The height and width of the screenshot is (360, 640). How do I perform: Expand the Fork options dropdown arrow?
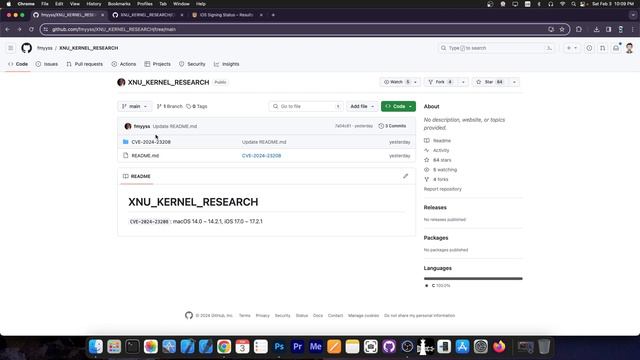(x=463, y=82)
